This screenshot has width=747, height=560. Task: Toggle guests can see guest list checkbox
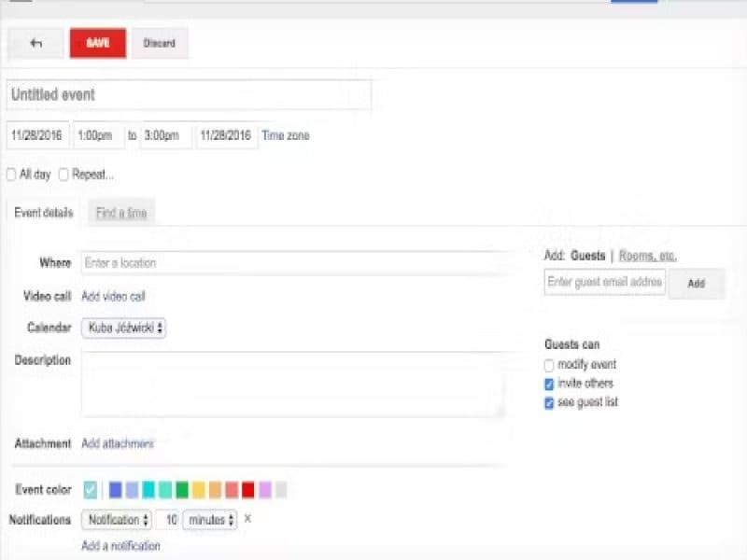tap(549, 403)
